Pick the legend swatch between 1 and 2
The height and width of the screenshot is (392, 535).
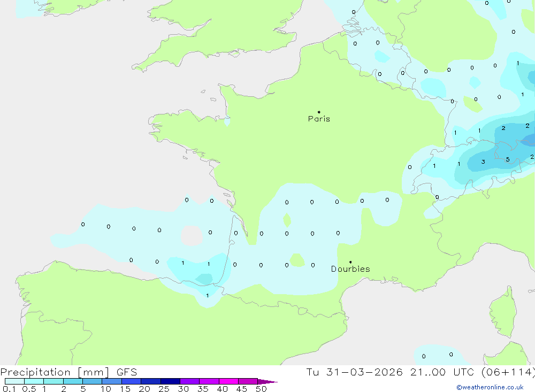[x=53, y=381]
